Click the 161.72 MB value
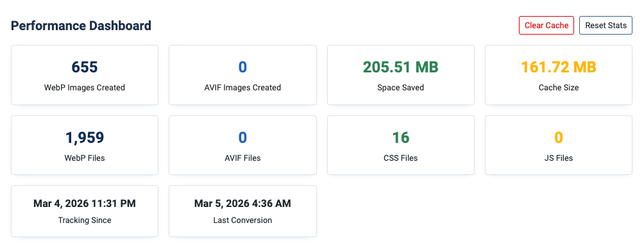The height and width of the screenshot is (248, 644). point(559,67)
